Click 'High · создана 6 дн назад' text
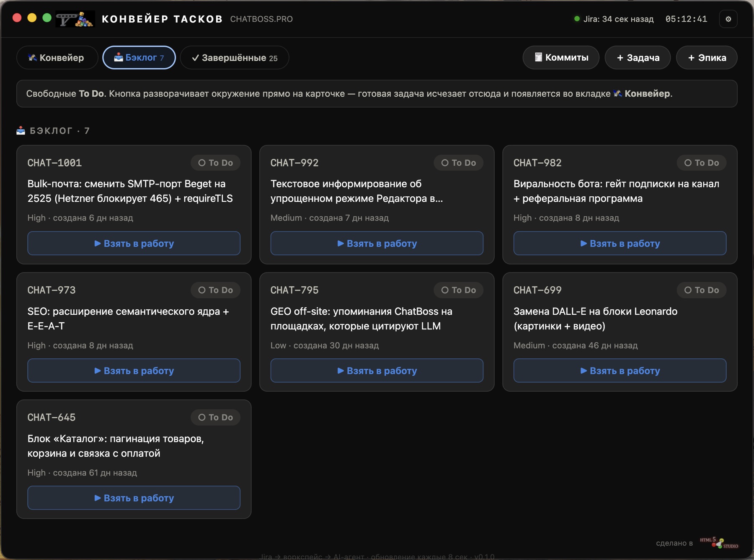The width and height of the screenshot is (754, 560). point(80,218)
